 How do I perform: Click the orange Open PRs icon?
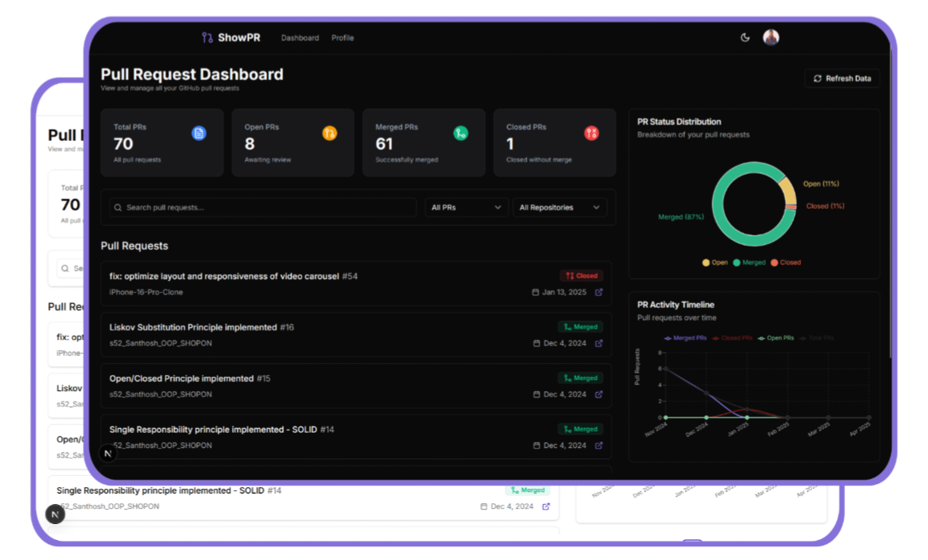click(x=330, y=133)
